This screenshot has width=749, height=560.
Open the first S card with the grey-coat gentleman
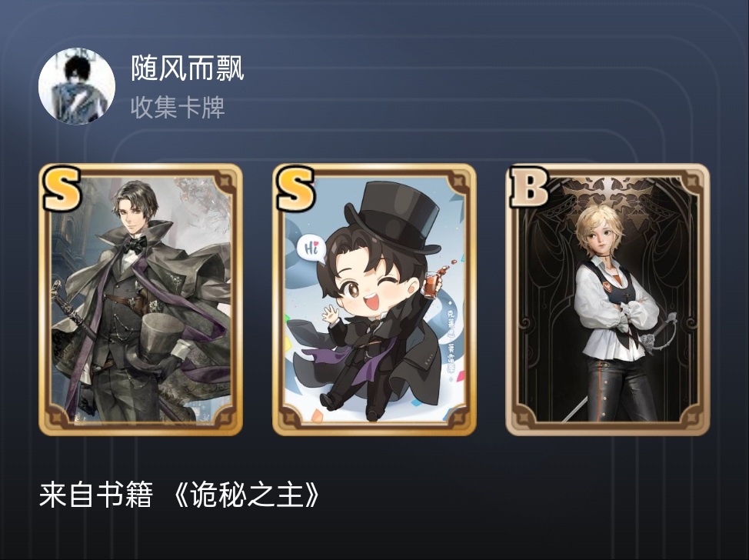(x=141, y=299)
